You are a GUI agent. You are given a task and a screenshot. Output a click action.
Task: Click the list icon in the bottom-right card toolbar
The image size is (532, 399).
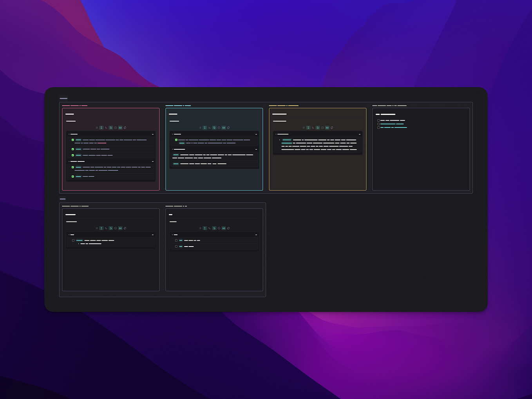click(201, 228)
